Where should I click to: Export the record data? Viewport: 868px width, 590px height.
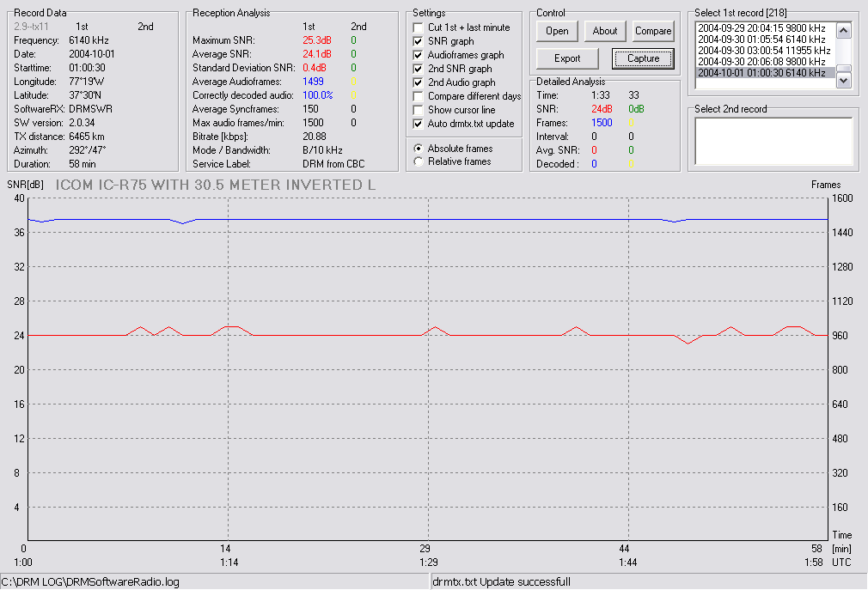(x=567, y=58)
